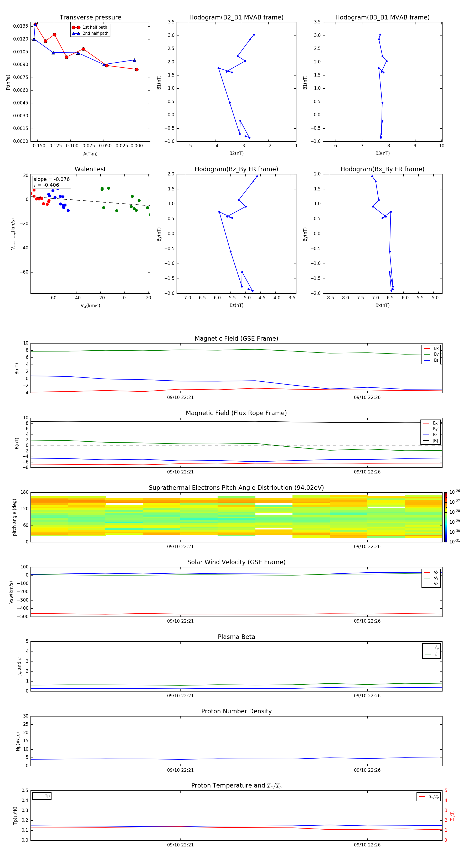473x868 pixels.
Task: Click the By' legend entry in Flux Rope plot
Action: pos(431,429)
